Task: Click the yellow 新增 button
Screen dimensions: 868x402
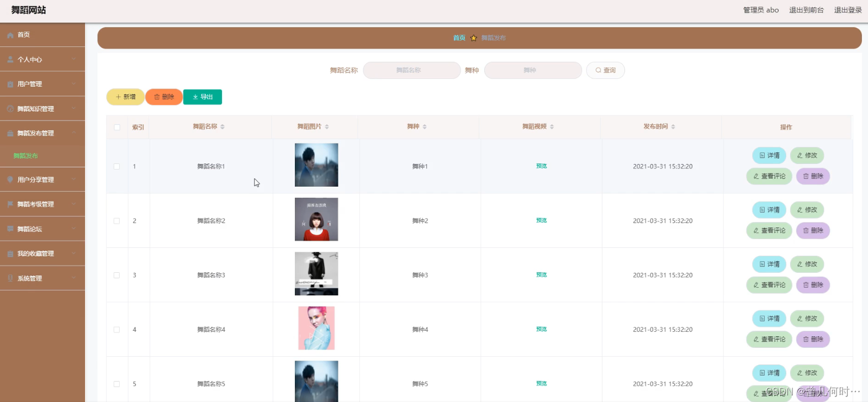Action: coord(125,97)
